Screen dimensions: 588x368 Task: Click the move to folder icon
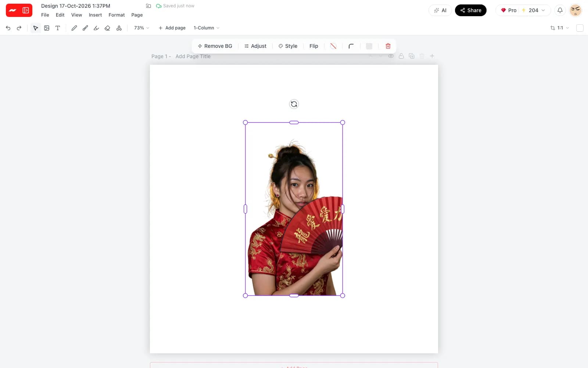[x=148, y=6]
